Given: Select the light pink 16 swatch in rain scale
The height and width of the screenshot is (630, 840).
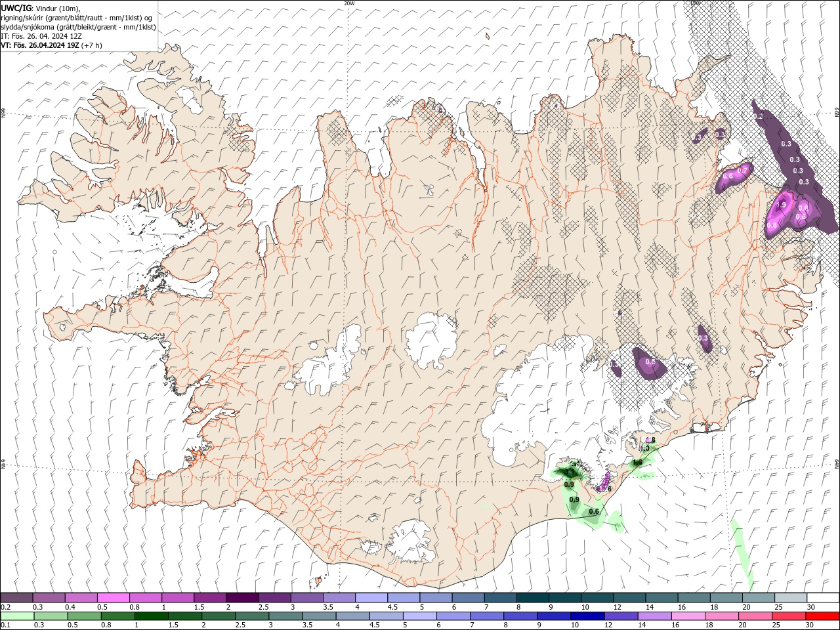Looking at the screenshot, I should point(689,616).
